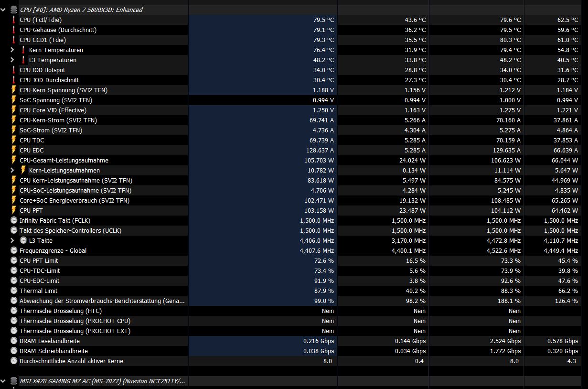
Task: Click the lightning icon for CPU-SoC-Leistungsaufnahme
Action: 13,190
